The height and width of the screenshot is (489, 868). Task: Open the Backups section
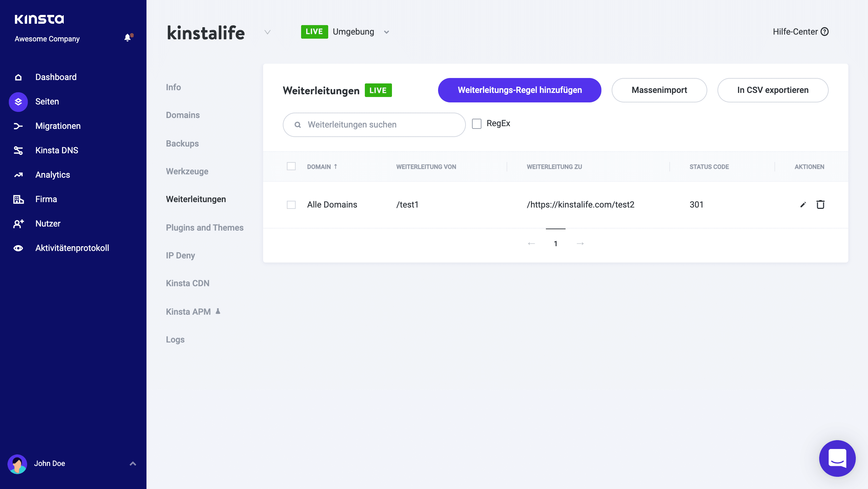point(182,143)
